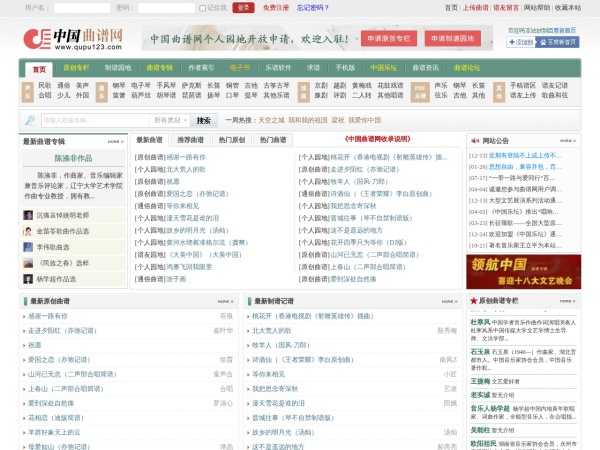Click the hot search term 天空之城
Viewport: 600px width, 450px height.
(x=271, y=120)
